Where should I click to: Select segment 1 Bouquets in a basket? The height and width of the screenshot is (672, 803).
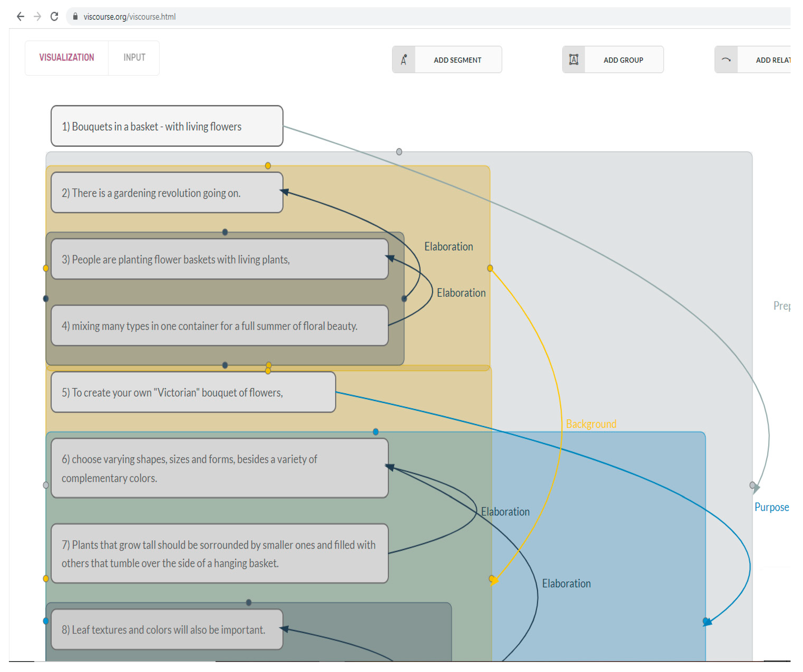tap(167, 126)
